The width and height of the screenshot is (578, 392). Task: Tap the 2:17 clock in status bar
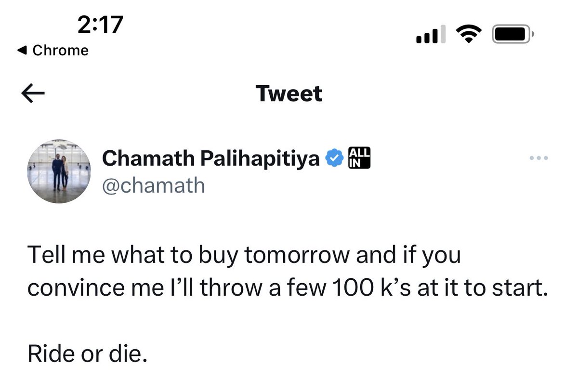[100, 24]
